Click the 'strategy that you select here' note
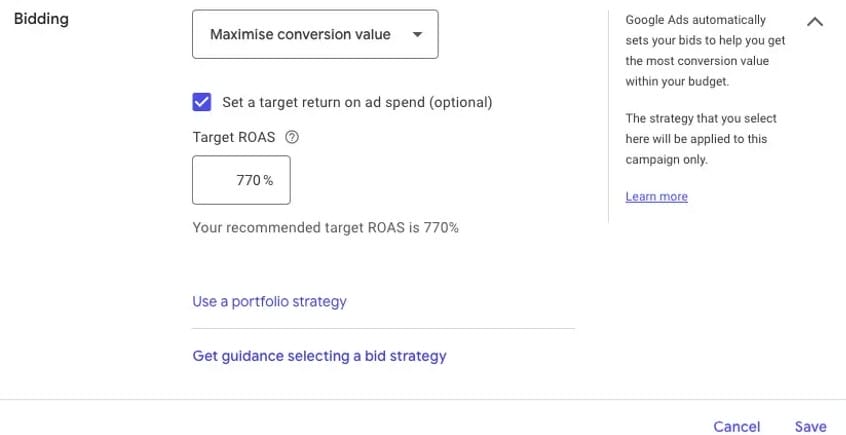 [700, 138]
